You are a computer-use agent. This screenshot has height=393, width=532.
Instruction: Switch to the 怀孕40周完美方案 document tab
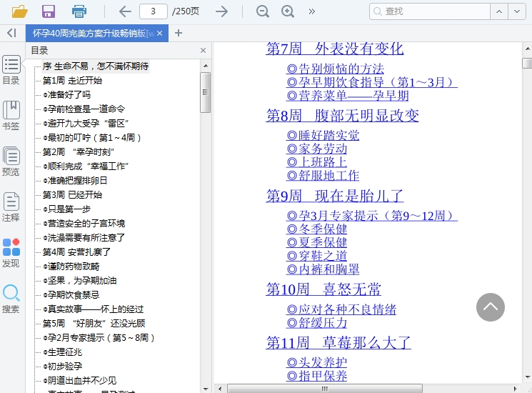(x=94, y=34)
